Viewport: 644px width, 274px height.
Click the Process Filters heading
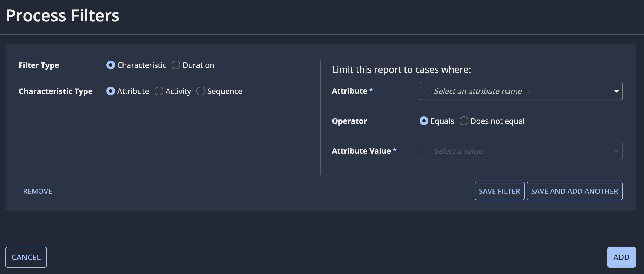click(62, 15)
